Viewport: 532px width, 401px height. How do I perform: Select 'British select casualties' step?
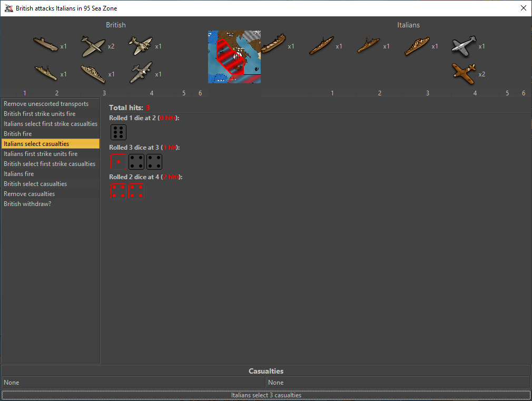(x=51, y=184)
